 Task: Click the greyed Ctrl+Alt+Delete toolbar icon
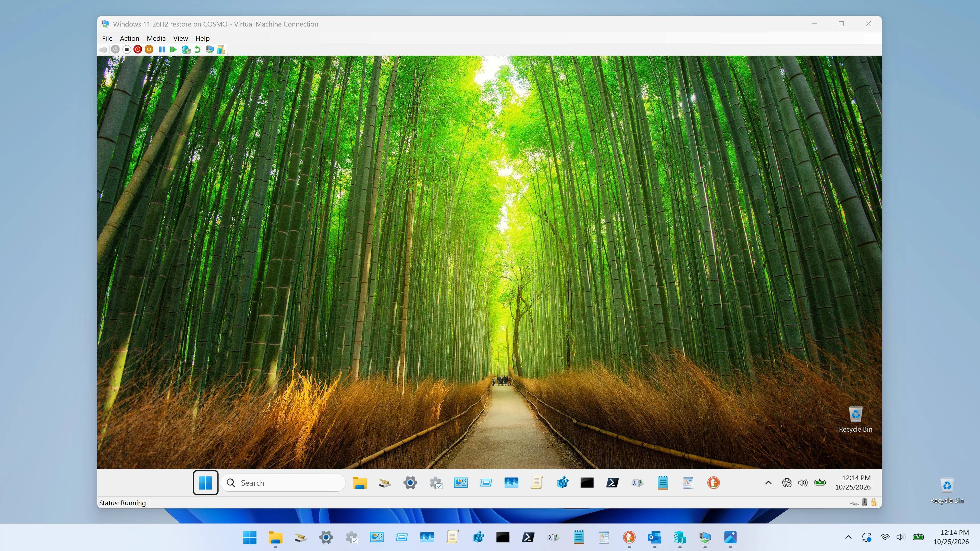(103, 49)
